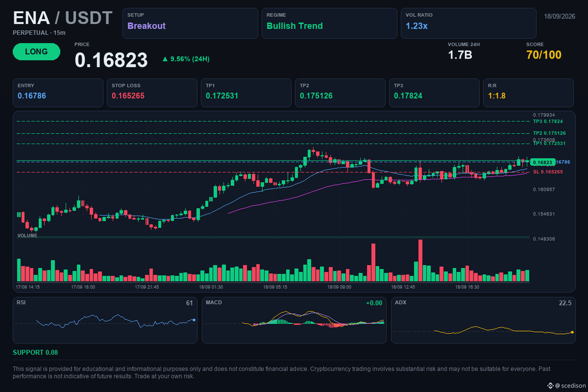Click the green up-triangle beside 9.56%
588x392 pixels.
pos(165,59)
